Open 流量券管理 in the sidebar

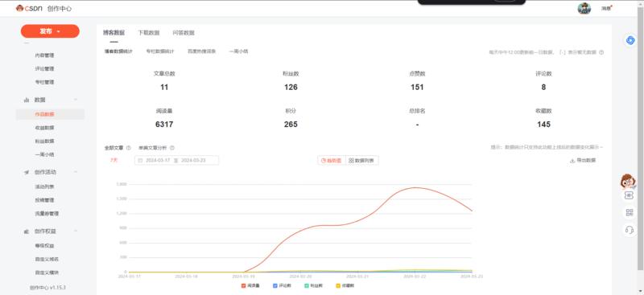[x=47, y=214]
